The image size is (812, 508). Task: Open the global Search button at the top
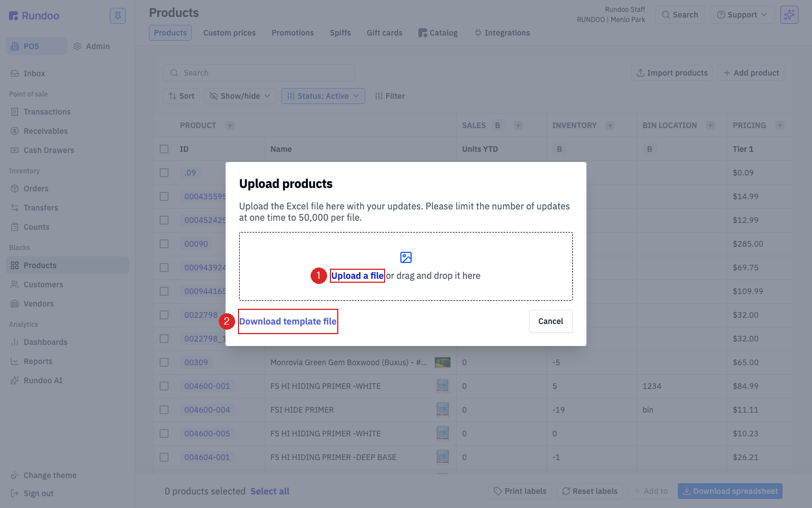pos(680,15)
